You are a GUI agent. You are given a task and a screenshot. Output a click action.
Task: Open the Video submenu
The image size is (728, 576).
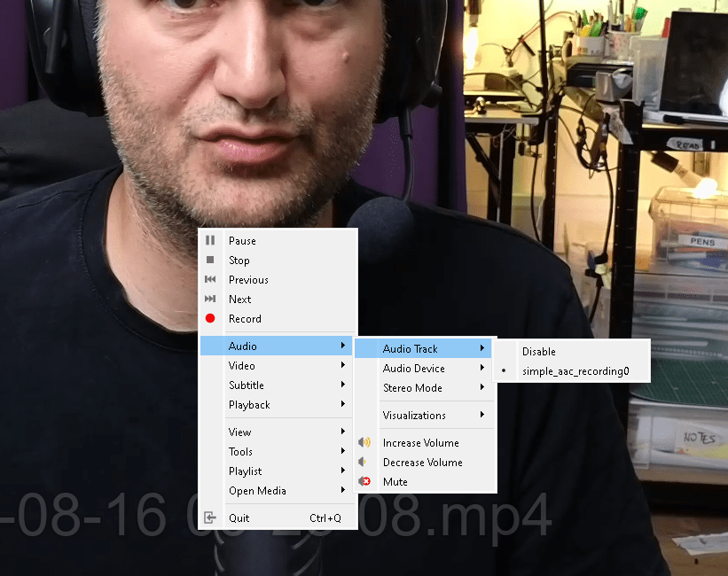278,365
